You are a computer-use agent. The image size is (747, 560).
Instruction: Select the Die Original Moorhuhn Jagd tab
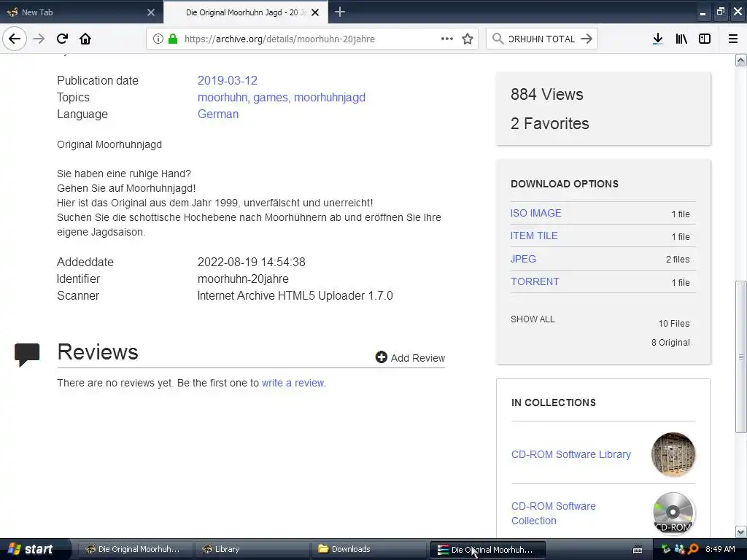[246, 12]
